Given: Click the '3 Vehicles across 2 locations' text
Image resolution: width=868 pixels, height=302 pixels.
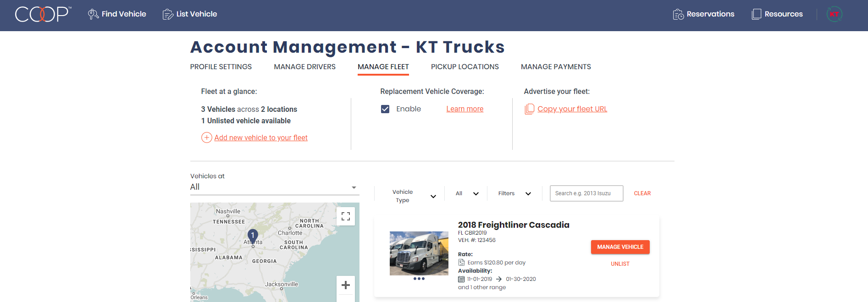Looking at the screenshot, I should coord(249,110).
